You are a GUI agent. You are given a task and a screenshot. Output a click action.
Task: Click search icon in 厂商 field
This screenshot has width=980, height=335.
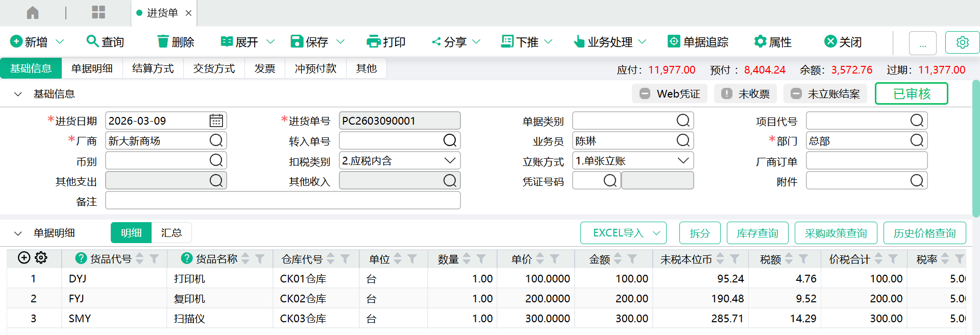(216, 141)
